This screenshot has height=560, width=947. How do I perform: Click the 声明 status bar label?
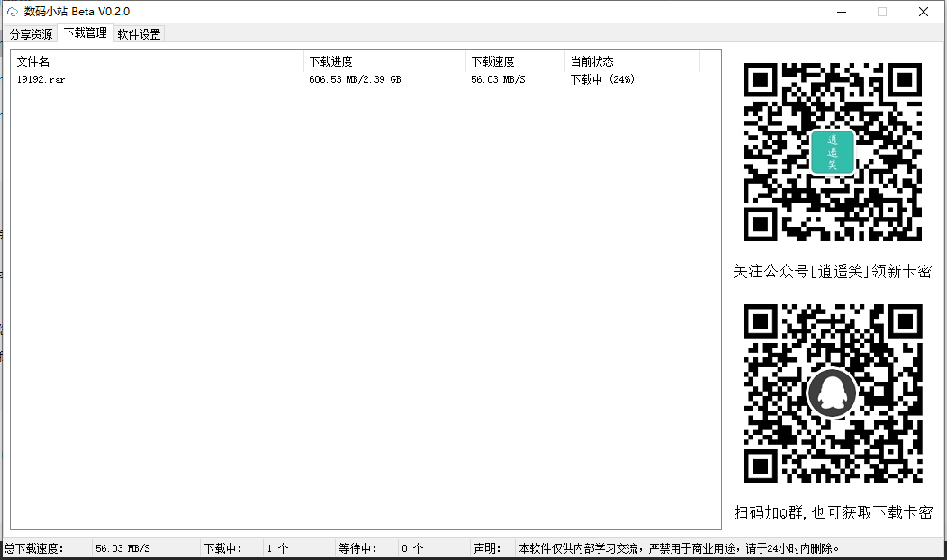point(487,548)
